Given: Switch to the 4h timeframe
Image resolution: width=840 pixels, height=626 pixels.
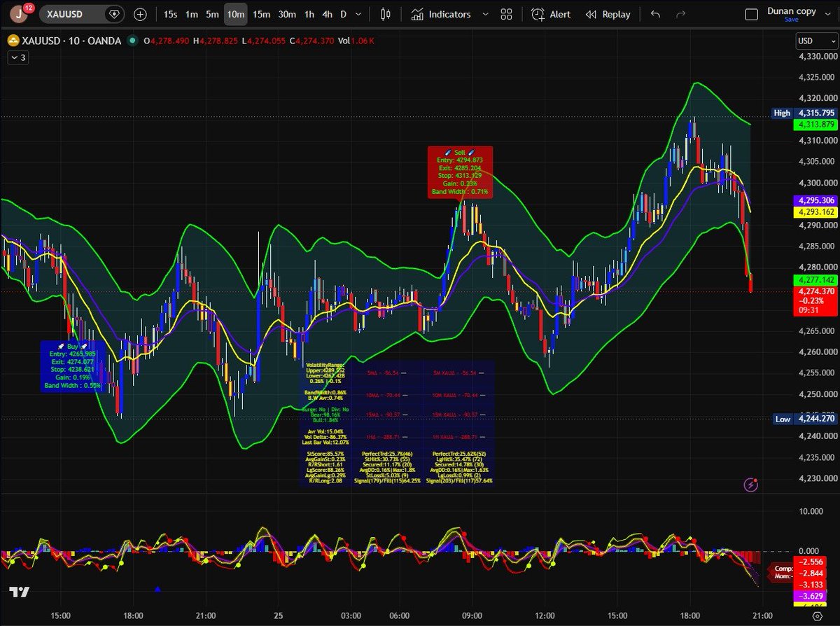Looking at the screenshot, I should (327, 14).
